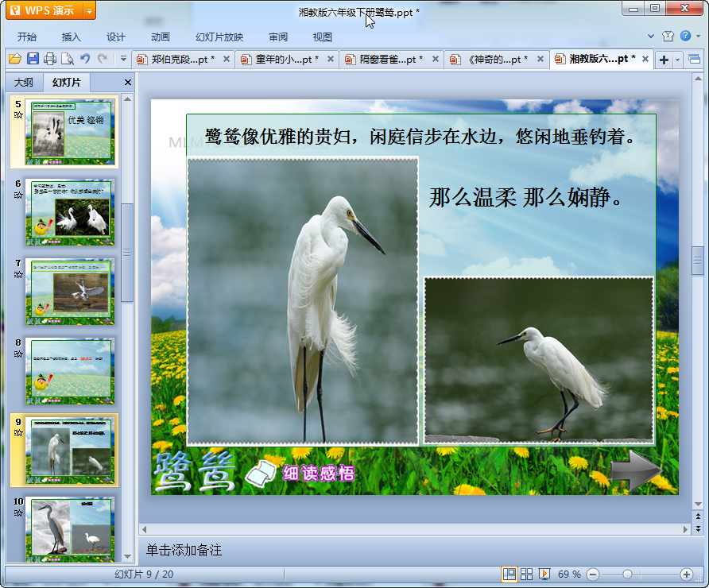Screen dimensions: 709x588
Task: Switch to slide sorter view icon
Action: tap(526, 574)
